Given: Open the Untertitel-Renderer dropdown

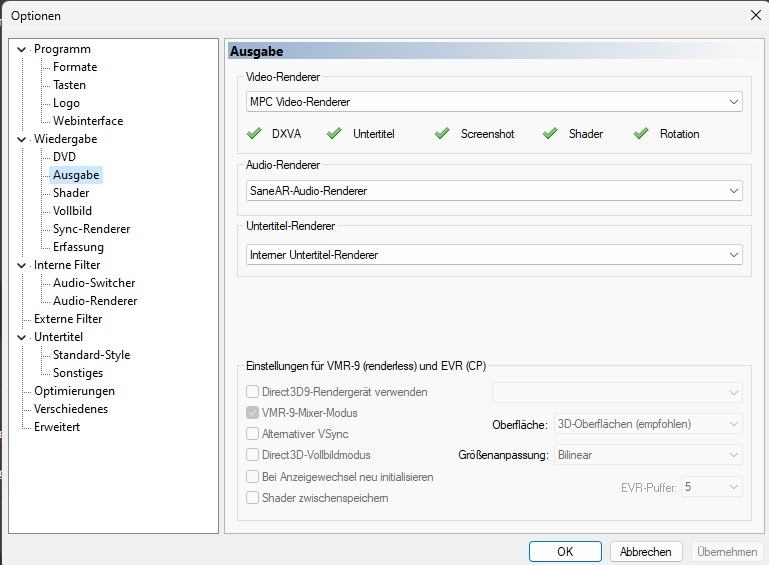Looking at the screenshot, I should pyautogui.click(x=494, y=255).
